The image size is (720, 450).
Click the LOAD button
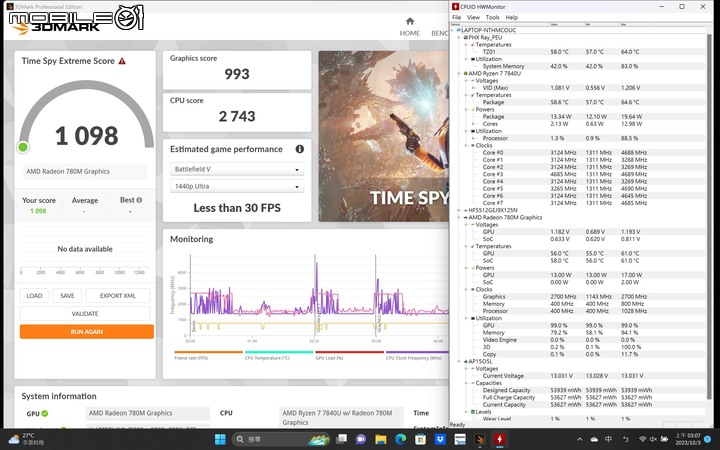34,296
